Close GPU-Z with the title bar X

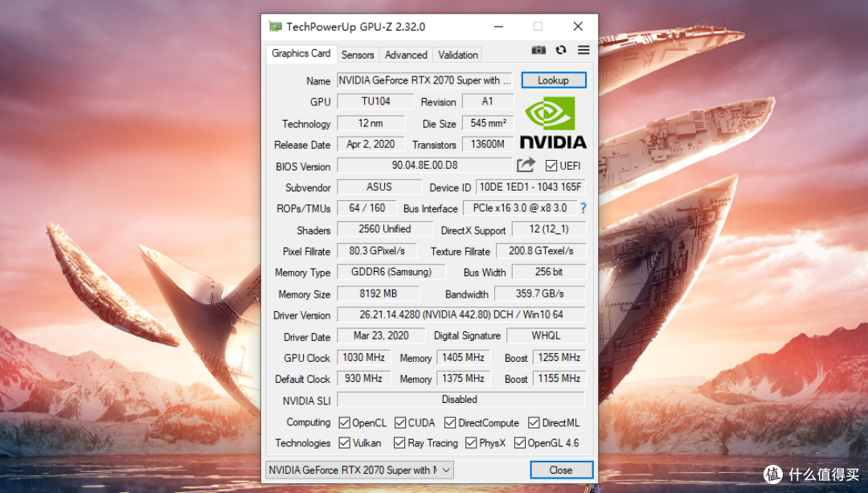click(x=578, y=27)
